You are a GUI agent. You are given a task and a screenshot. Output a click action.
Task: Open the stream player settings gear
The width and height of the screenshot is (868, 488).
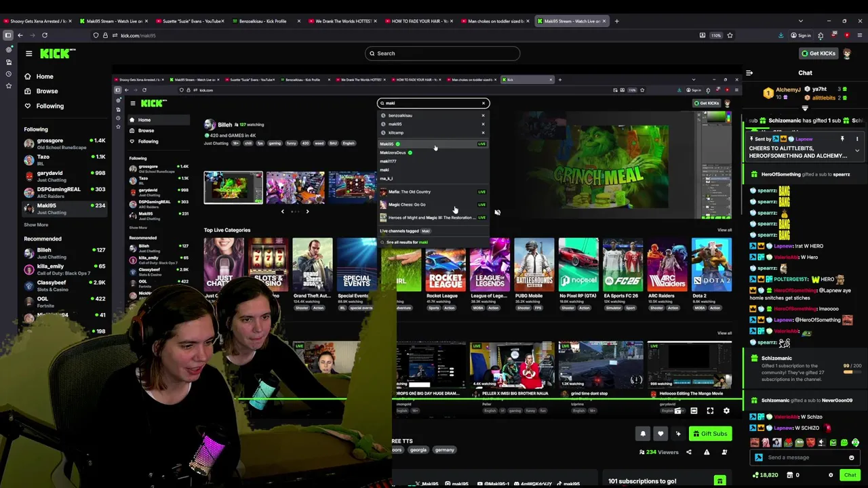[726, 411]
